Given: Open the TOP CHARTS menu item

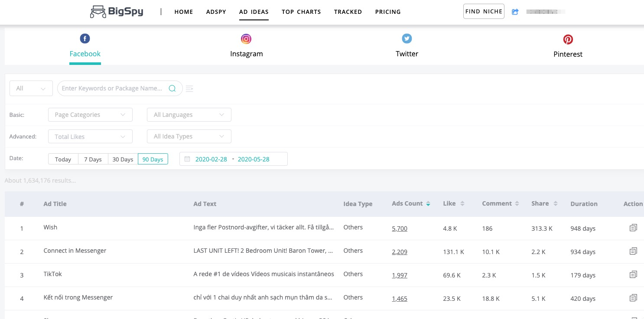Looking at the screenshot, I should pyautogui.click(x=301, y=12).
